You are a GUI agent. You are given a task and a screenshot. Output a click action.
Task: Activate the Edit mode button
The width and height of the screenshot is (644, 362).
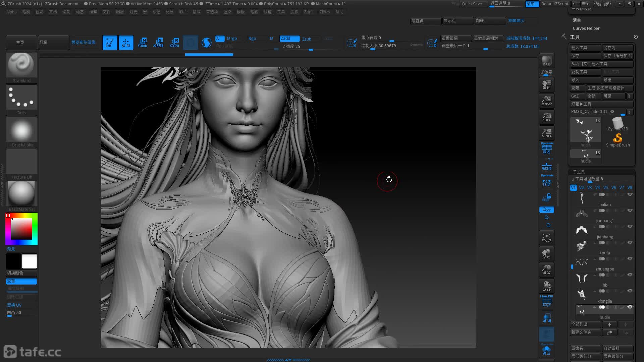click(x=110, y=43)
